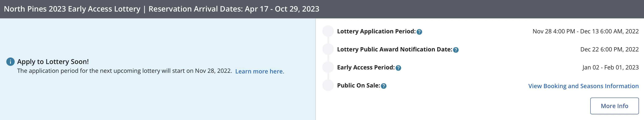Screen dimensions: 644x120
Task: Click the Jan 02 - Feb 01, 2023 date range
Action: pyautogui.click(x=610, y=67)
